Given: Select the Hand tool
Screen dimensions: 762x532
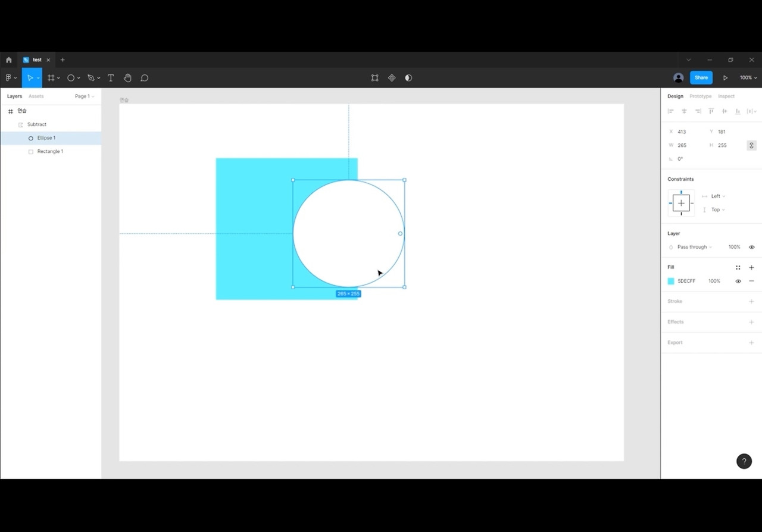Looking at the screenshot, I should tap(127, 78).
